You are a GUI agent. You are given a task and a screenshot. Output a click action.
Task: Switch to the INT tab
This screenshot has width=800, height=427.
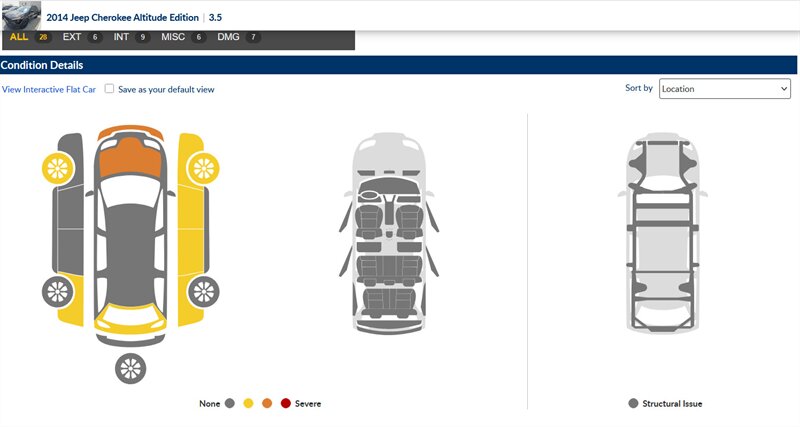(130, 37)
